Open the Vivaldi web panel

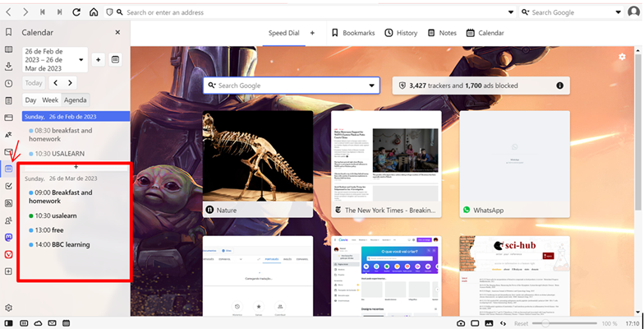(8, 254)
